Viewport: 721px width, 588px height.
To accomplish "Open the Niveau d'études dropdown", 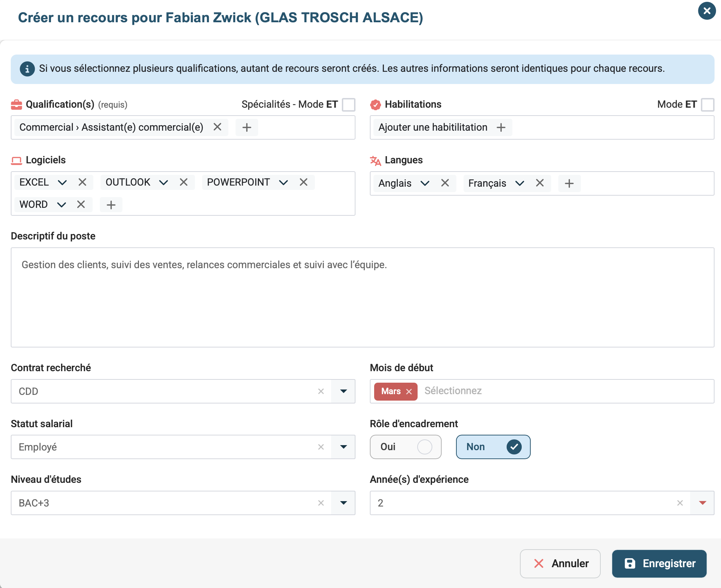I will (x=343, y=503).
